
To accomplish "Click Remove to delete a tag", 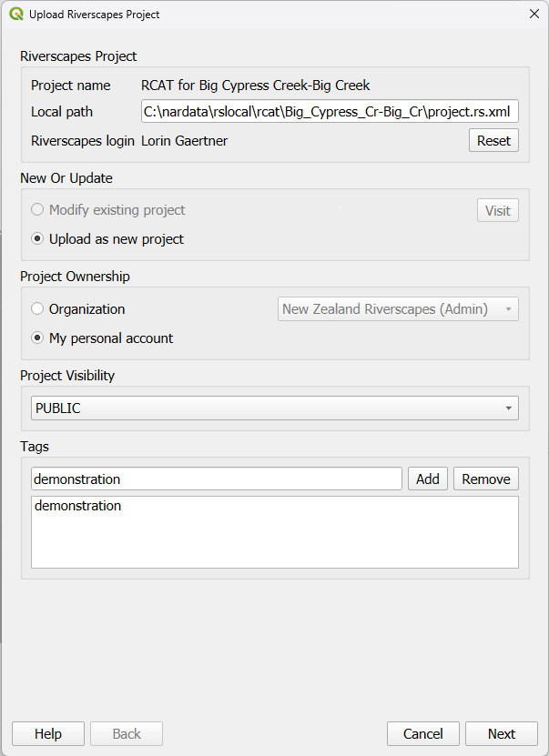I will [x=485, y=479].
